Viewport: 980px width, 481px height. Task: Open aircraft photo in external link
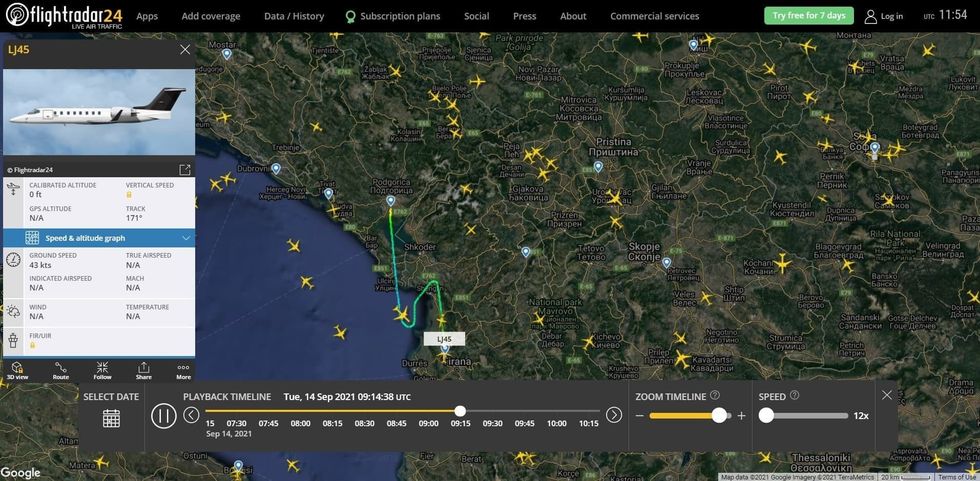[x=184, y=170]
